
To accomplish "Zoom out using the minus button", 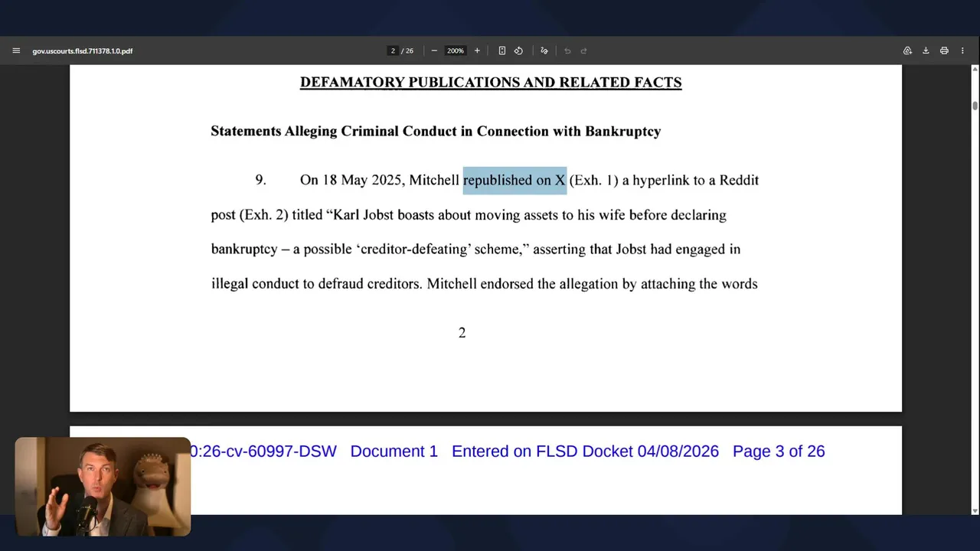I will [x=434, y=51].
